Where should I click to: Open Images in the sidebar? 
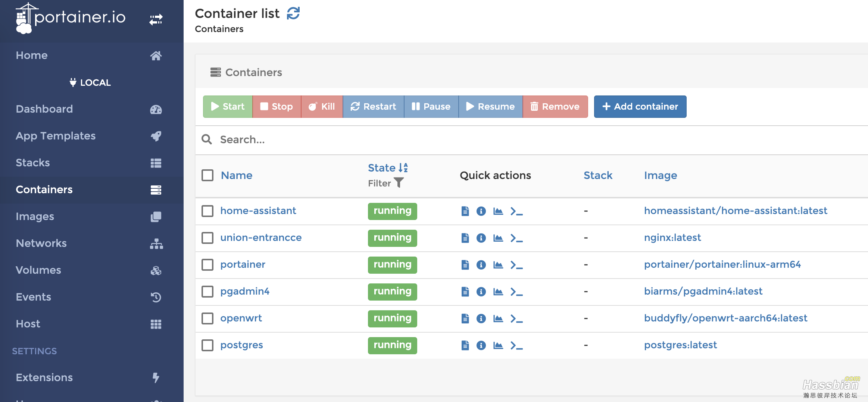[91, 216]
